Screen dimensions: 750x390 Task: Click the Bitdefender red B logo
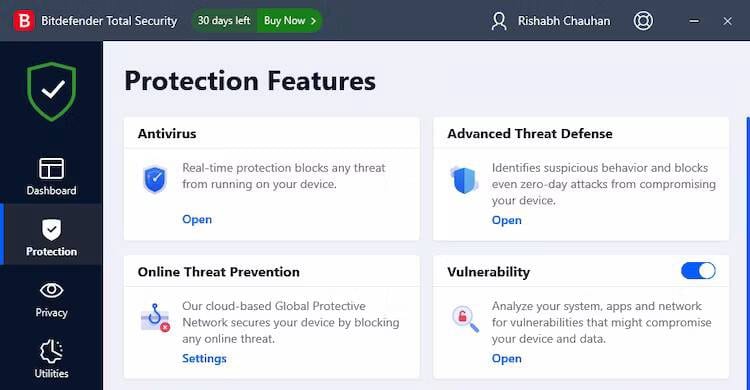tap(24, 21)
